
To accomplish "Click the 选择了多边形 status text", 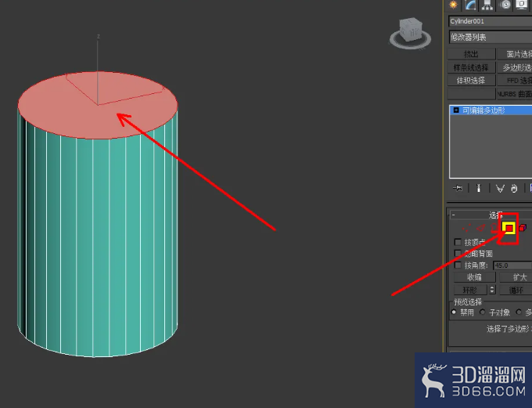I will (509, 328).
